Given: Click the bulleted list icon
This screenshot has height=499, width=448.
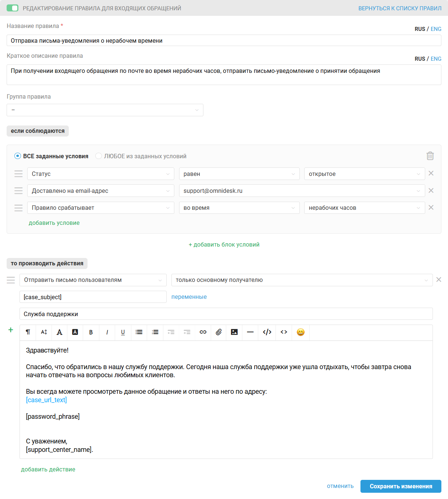Looking at the screenshot, I should [139, 332].
